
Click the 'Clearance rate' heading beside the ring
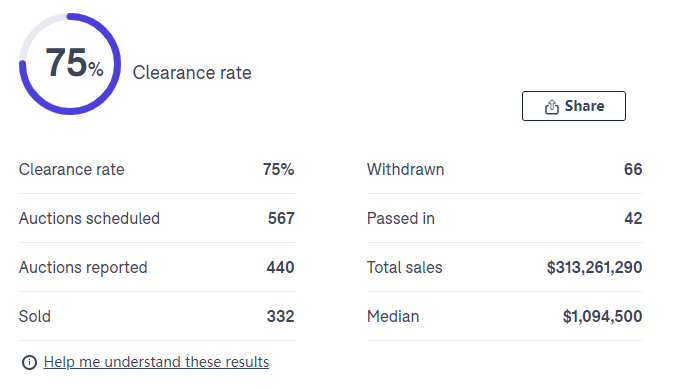pos(192,73)
